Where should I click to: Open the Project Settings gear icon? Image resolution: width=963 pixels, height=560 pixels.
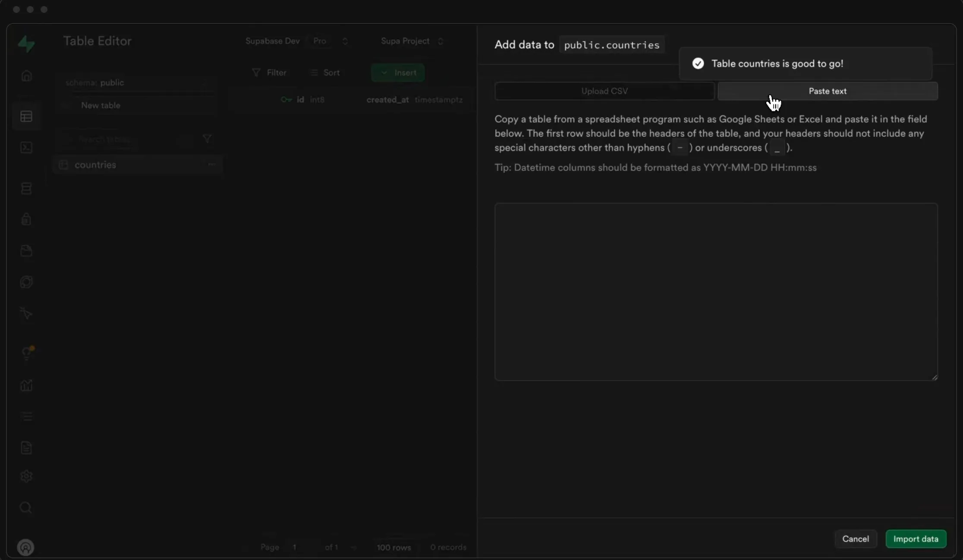[x=26, y=476]
